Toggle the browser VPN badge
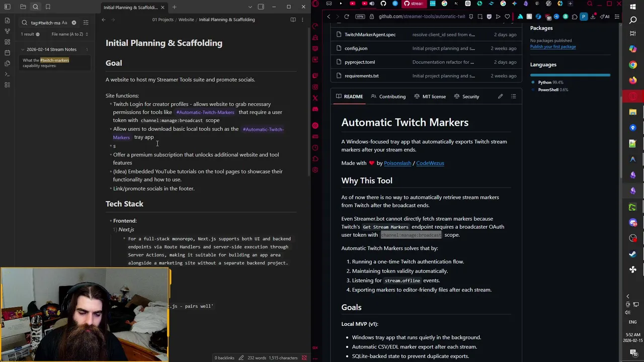This screenshot has width=644, height=362. [x=360, y=17]
